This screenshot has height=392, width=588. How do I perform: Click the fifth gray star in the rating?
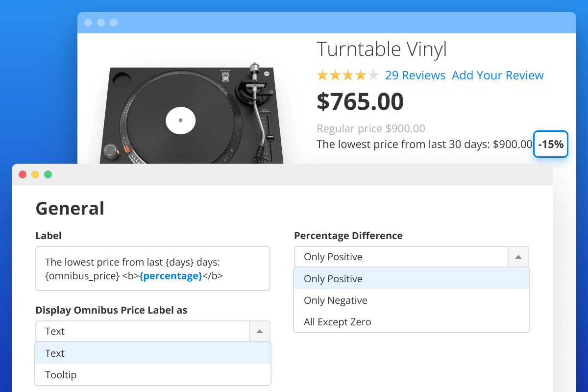tap(372, 74)
